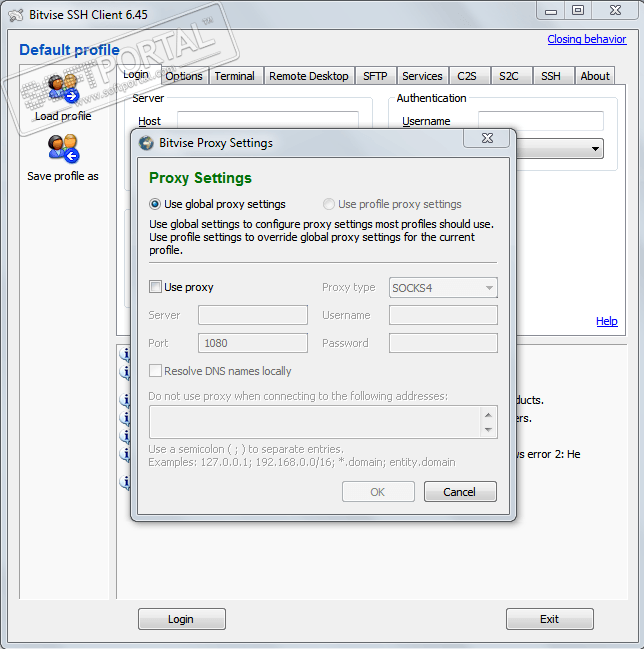Click the Authentication Username field in main window
The image size is (644, 649).
click(x=541, y=121)
